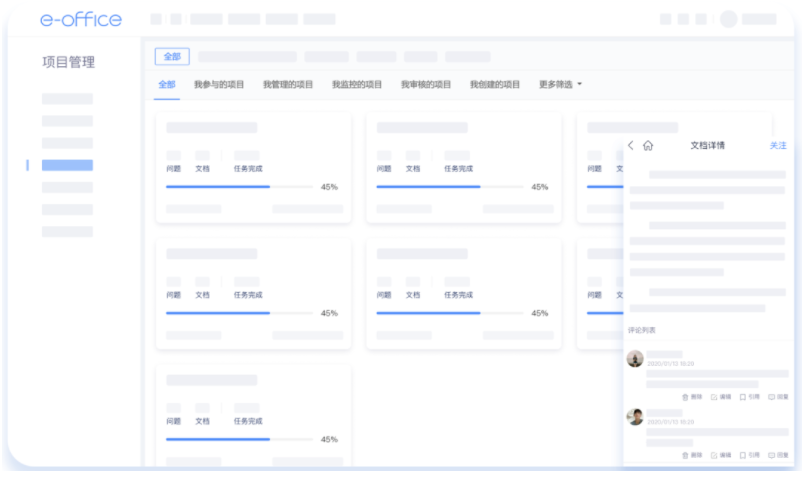Expand the 更多筛选 dropdown
The height and width of the screenshot is (481, 802).
pyautogui.click(x=560, y=85)
